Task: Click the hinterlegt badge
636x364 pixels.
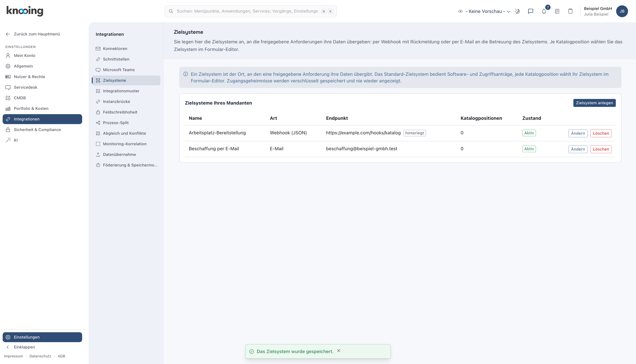Action: point(415,133)
